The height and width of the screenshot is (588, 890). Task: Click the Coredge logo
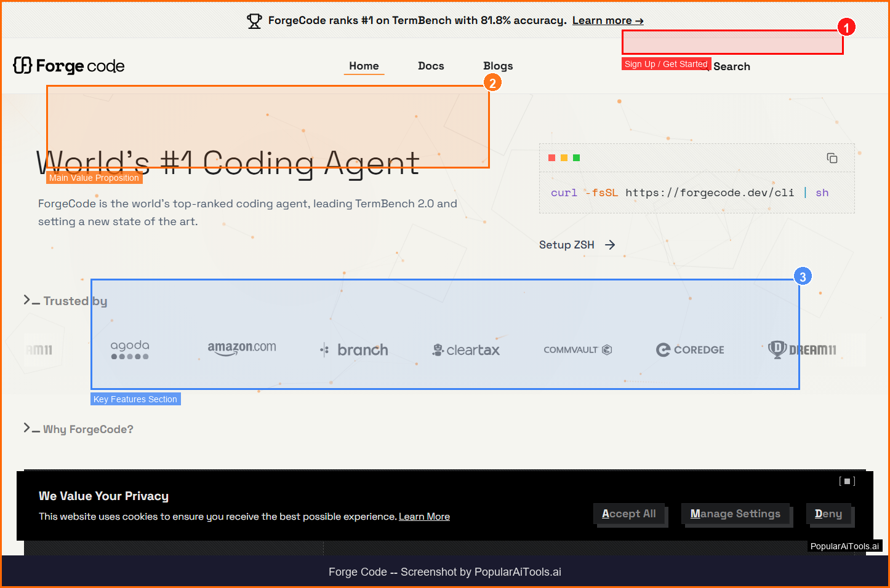click(x=690, y=350)
